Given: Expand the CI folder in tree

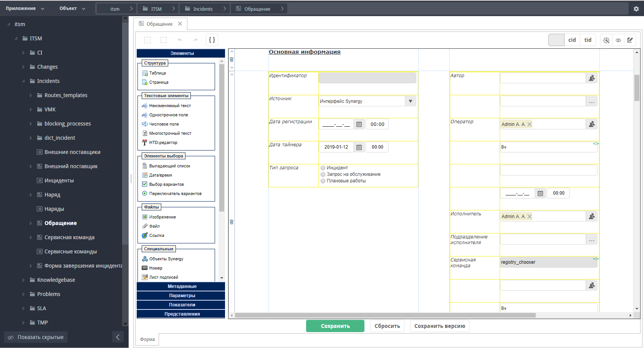Looking at the screenshot, I should (x=23, y=53).
